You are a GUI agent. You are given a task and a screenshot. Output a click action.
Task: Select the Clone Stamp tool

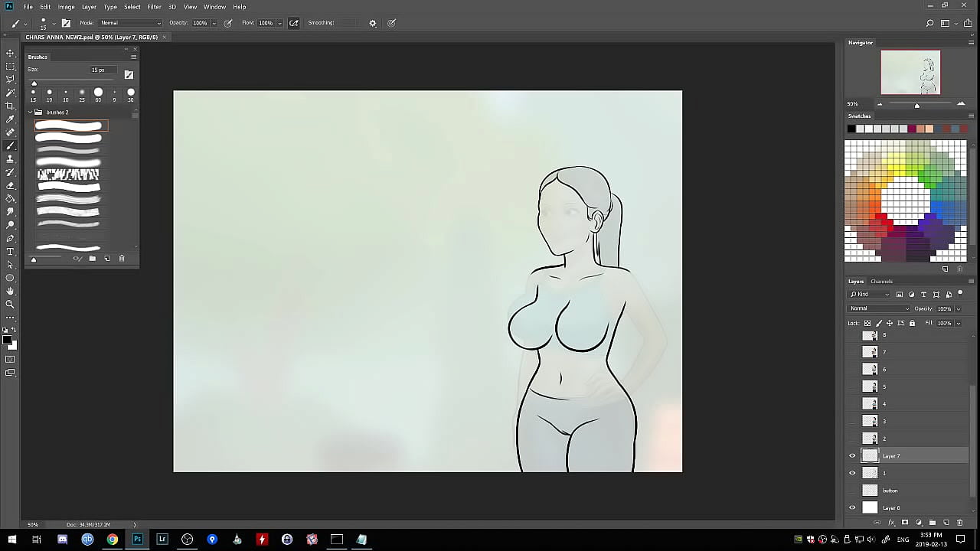click(10, 158)
